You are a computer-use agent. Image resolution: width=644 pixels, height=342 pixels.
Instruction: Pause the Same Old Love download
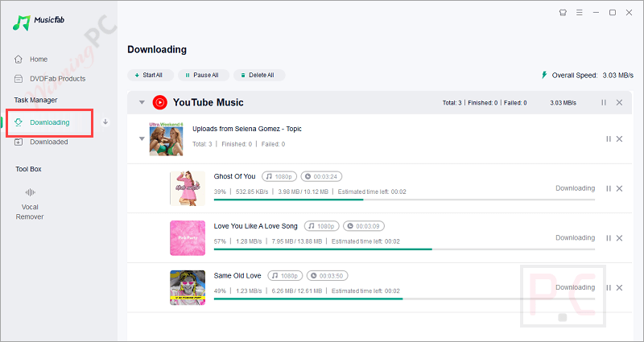click(609, 288)
